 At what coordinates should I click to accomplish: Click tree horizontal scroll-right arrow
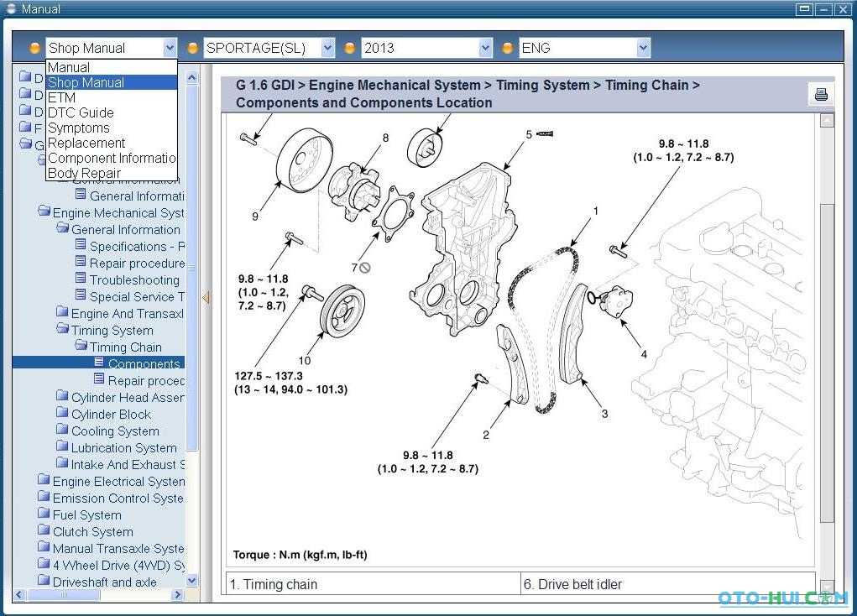coord(177,595)
